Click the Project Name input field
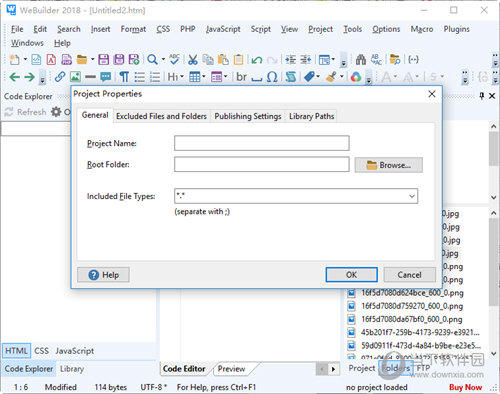The height and width of the screenshot is (394, 500). 262,143
